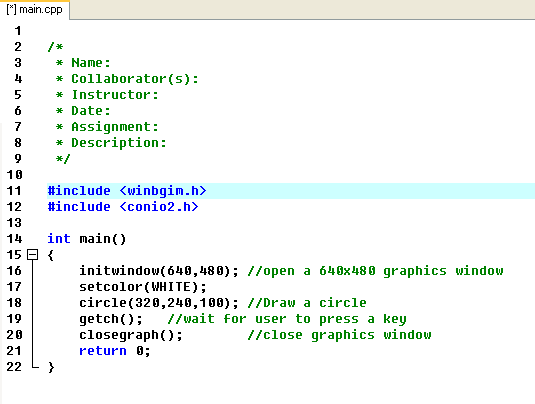The image size is (535, 404).
Task: Click the 'int main()' declaration
Action: coord(87,239)
